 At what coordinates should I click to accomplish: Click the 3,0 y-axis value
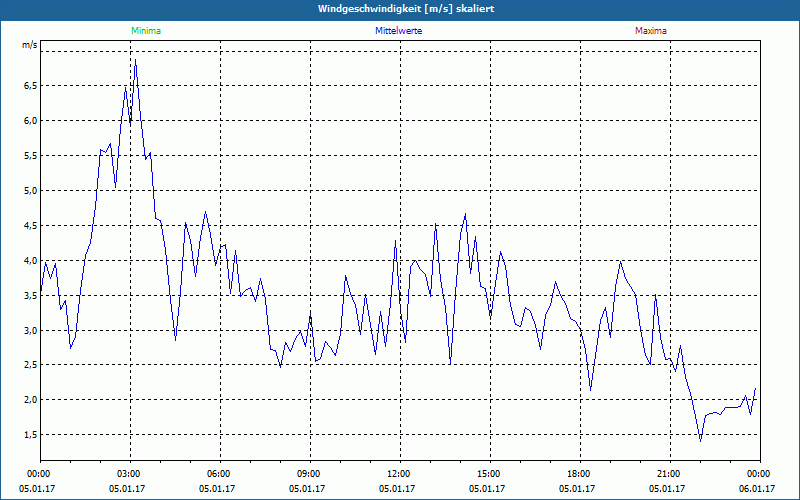point(31,331)
